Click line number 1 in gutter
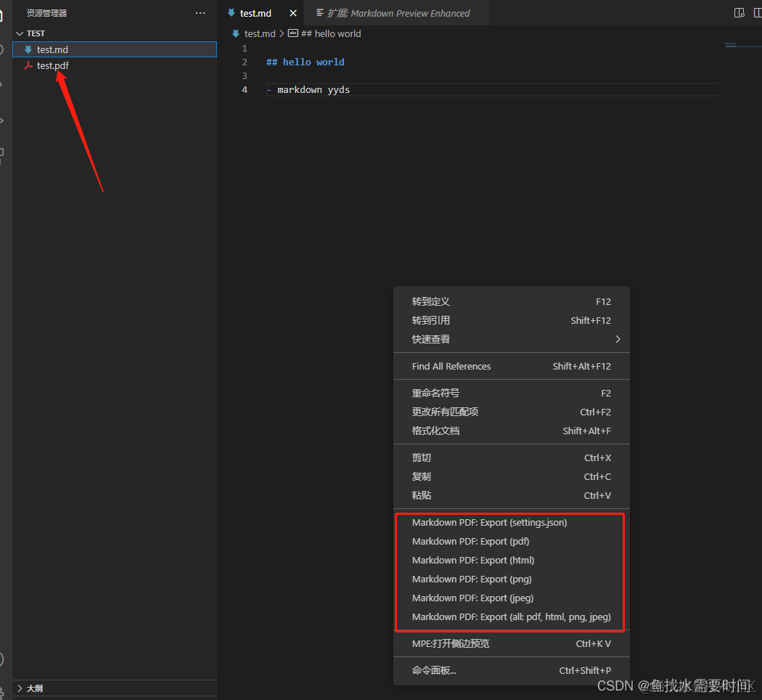This screenshot has width=762, height=700. [245, 49]
